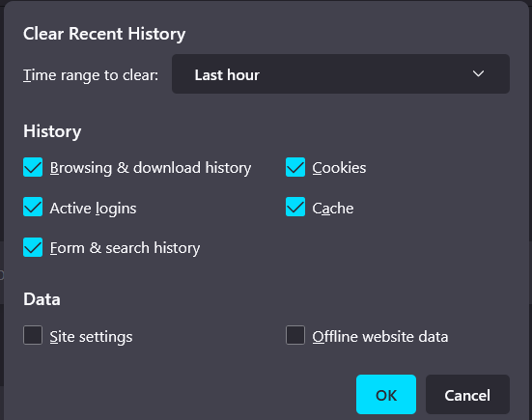
Task: Enable the Offline website data checkbox
Action: [x=295, y=335]
